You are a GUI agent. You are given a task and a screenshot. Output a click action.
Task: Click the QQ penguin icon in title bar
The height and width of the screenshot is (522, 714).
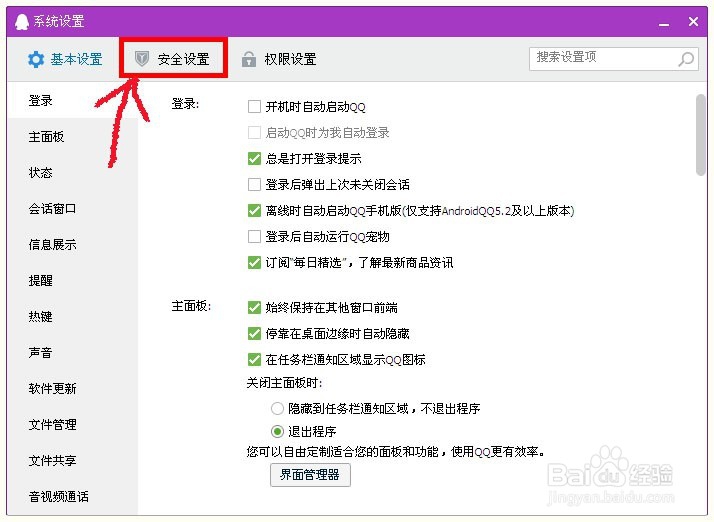click(x=21, y=21)
